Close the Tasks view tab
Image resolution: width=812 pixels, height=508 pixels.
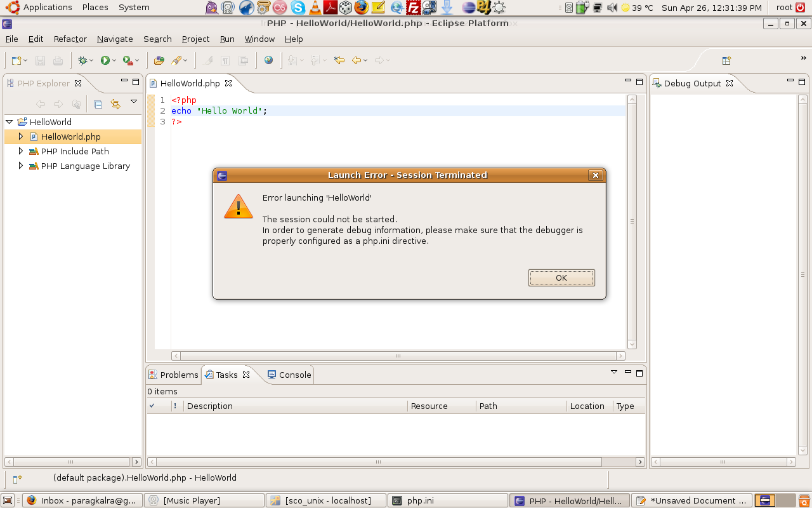(246, 375)
